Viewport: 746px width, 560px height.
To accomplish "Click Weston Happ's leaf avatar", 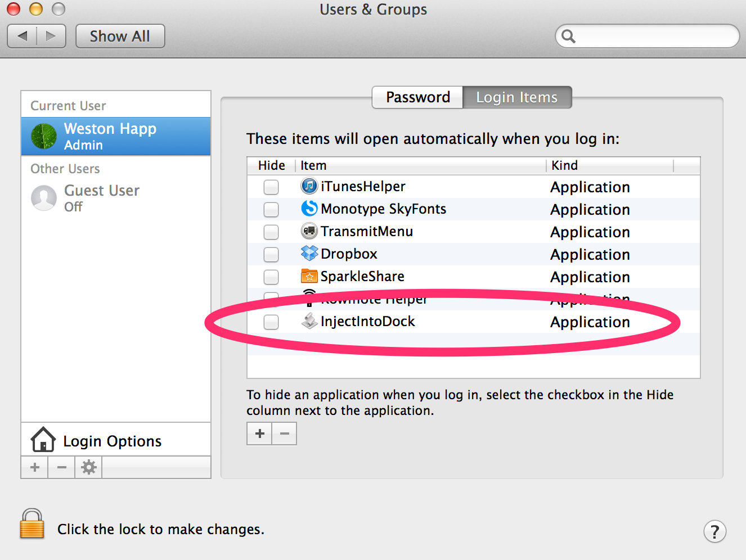I will 44,136.
